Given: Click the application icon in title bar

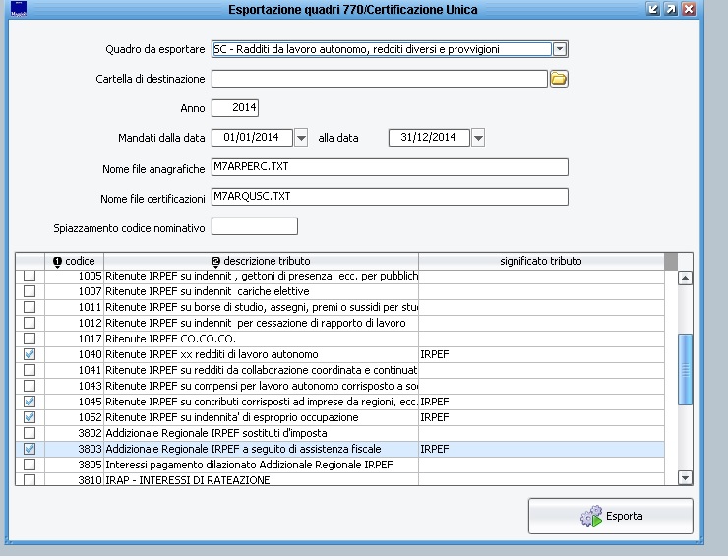Looking at the screenshot, I should 18,9.
